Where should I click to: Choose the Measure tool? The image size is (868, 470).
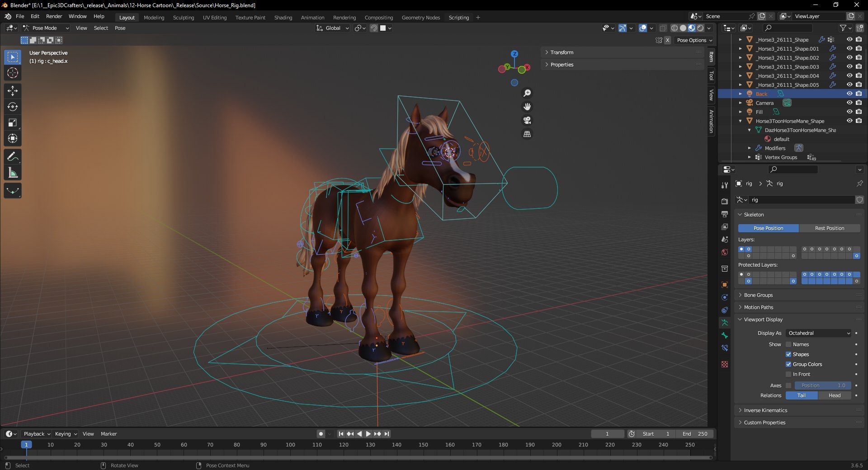click(x=13, y=173)
